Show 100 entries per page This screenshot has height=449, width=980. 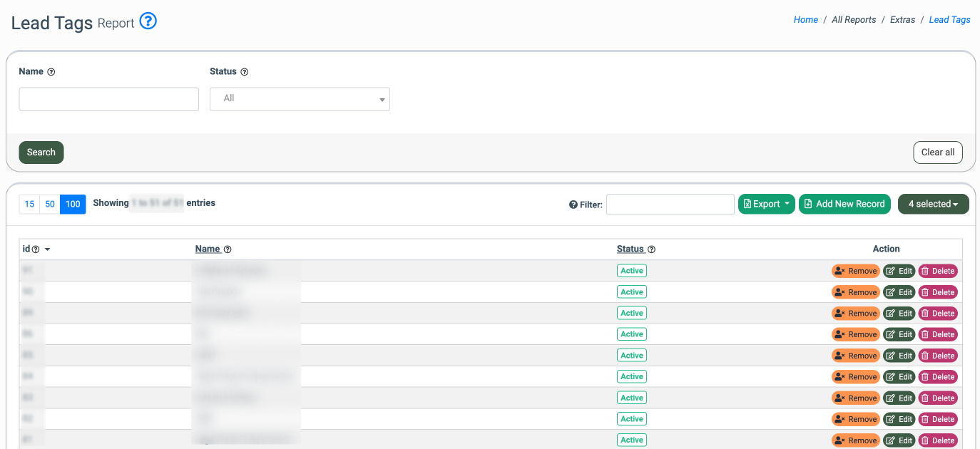(73, 204)
